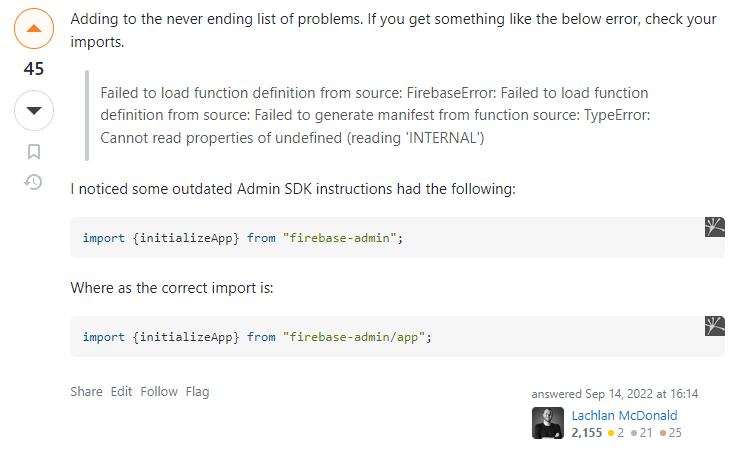Share this answer
748x458 pixels.
coord(86,392)
